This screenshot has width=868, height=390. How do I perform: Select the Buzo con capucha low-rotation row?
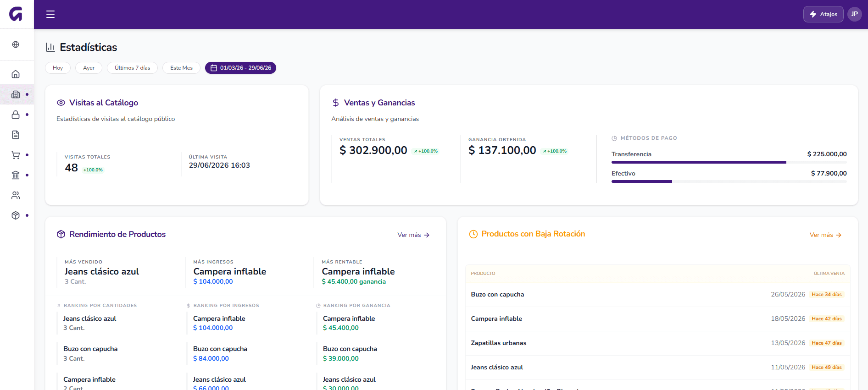[x=657, y=295]
